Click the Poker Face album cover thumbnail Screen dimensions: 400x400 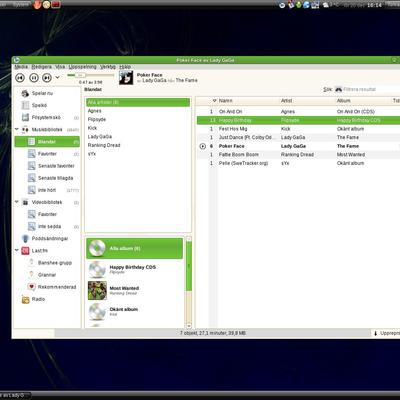[x=126, y=78]
